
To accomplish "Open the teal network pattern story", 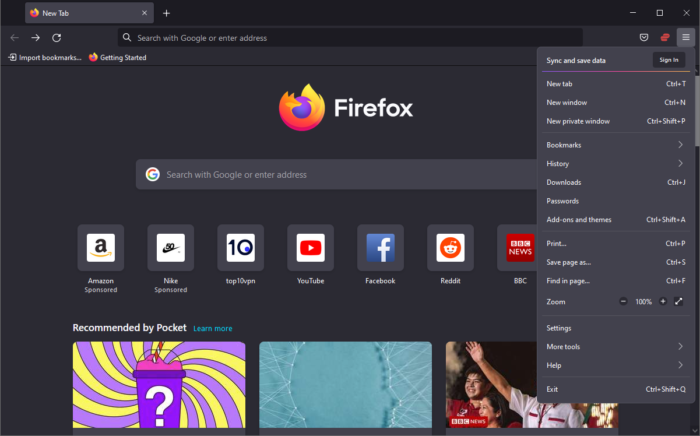I will click(346, 385).
